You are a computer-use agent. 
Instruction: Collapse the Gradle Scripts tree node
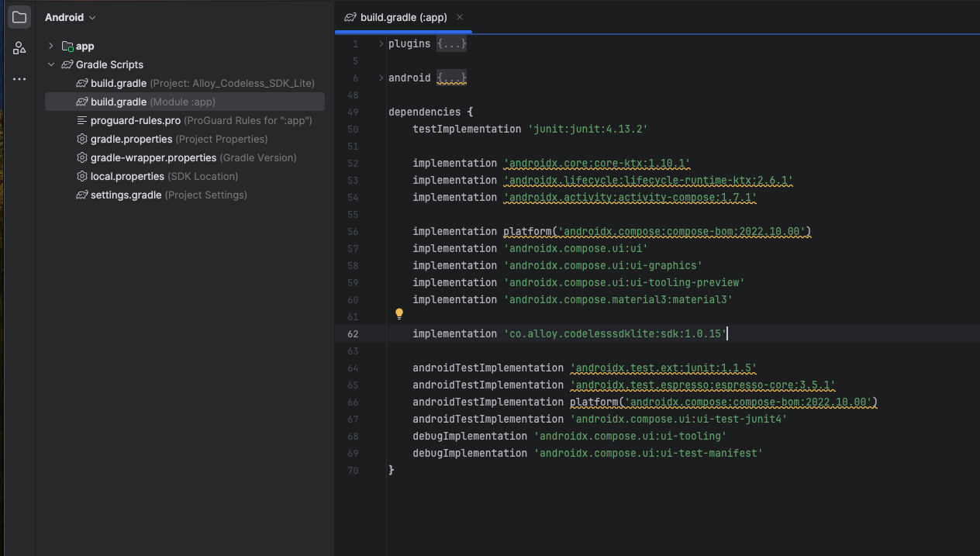51,65
